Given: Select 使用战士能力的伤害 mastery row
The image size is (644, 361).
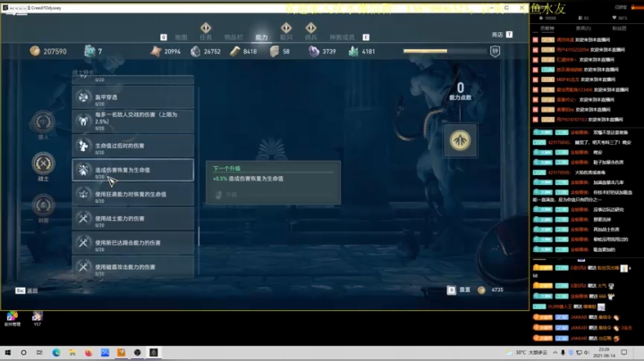Looking at the screenshot, I should pos(132,218).
